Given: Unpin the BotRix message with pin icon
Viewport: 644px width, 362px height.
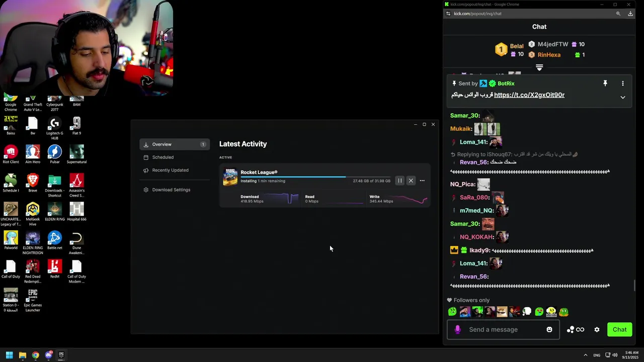Looking at the screenshot, I should click(x=605, y=83).
